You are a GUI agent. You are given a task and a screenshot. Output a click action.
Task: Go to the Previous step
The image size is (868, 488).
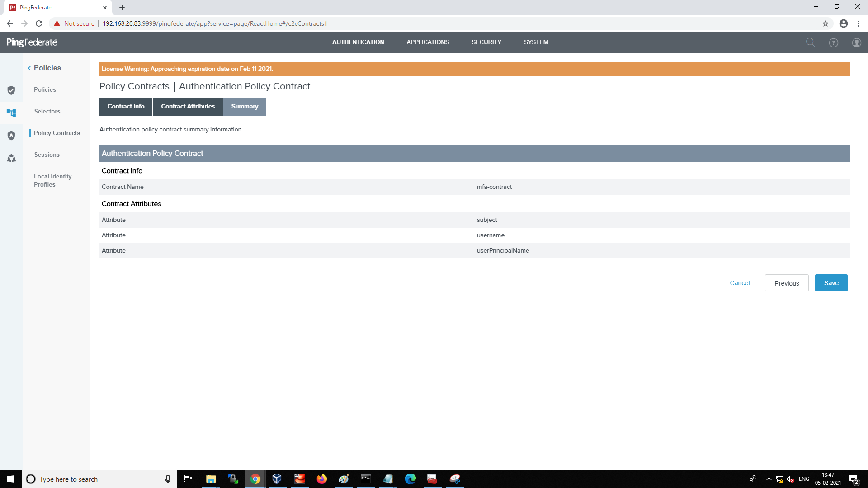point(787,283)
